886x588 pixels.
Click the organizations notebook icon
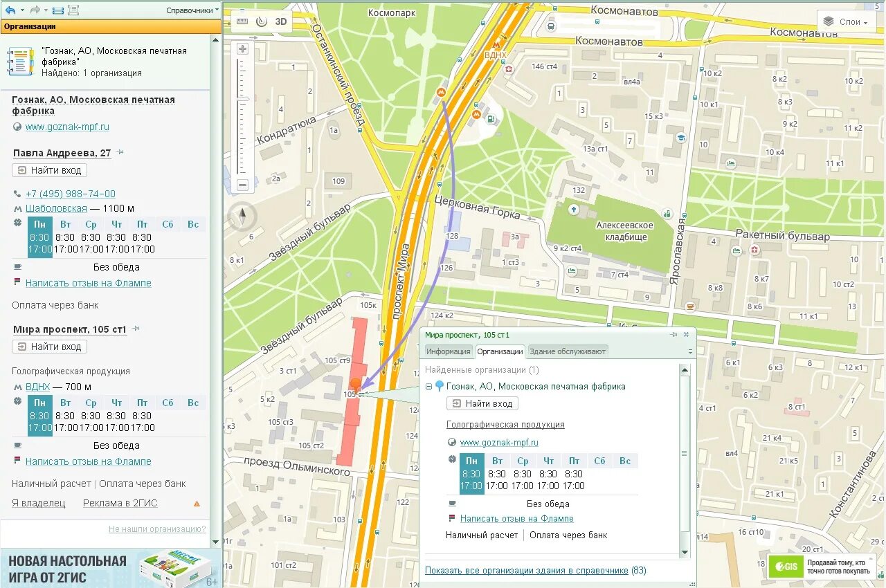(x=19, y=62)
